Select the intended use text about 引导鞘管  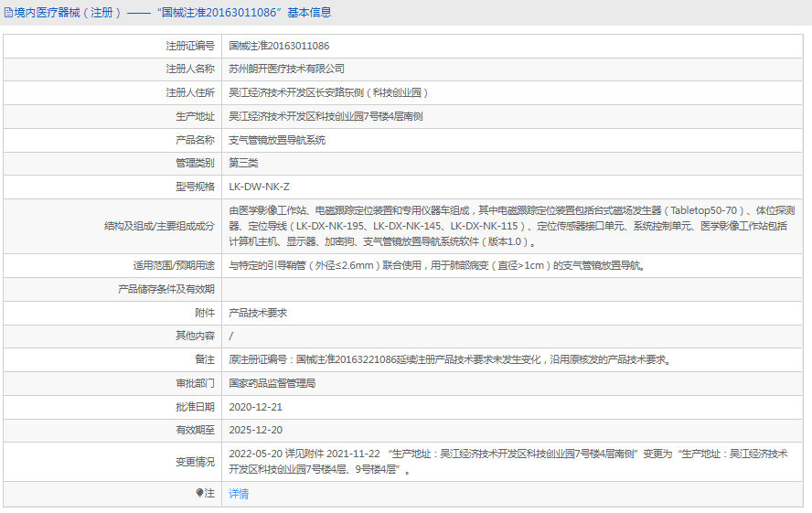click(437, 265)
